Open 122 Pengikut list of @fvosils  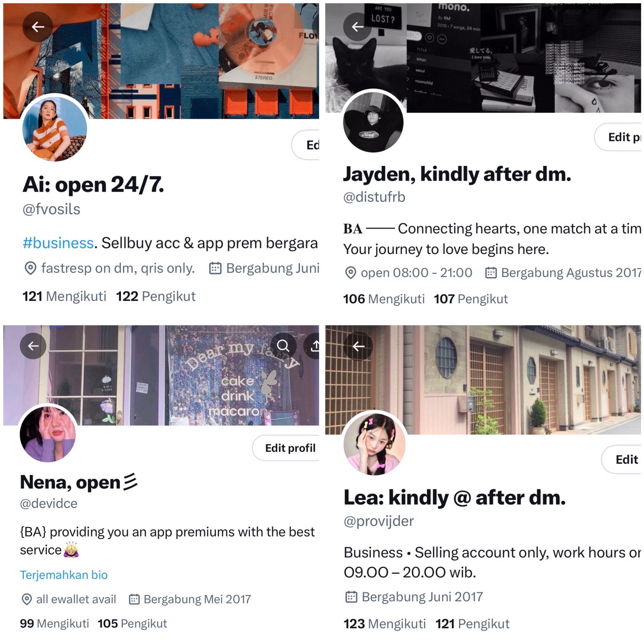click(x=156, y=296)
